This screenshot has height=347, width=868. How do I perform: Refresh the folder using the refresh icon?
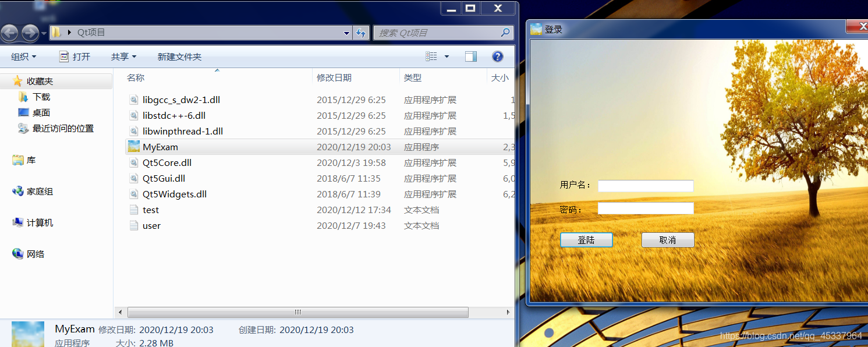pos(361,33)
